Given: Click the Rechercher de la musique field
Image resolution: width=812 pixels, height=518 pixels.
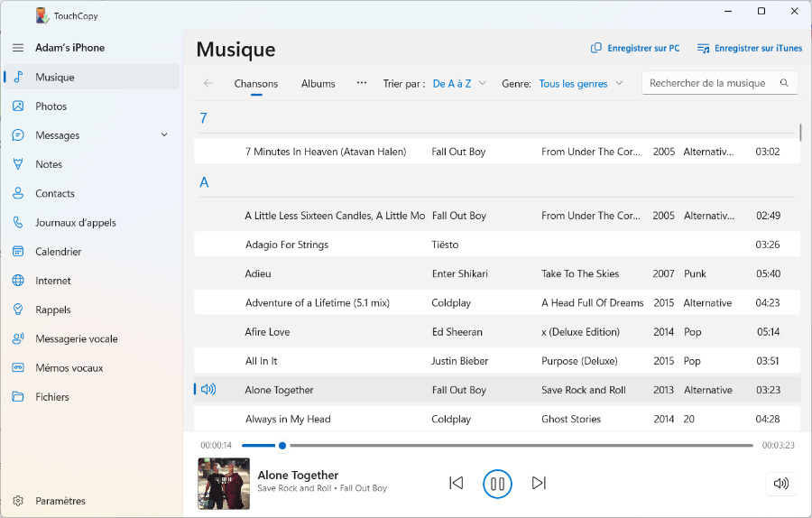Looking at the screenshot, I should [x=708, y=83].
